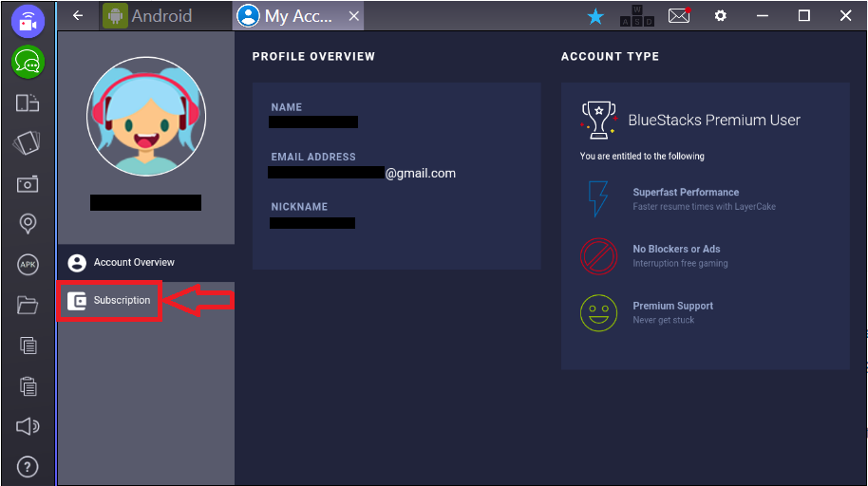Image resolution: width=868 pixels, height=486 pixels.
Task: Open help via the question mark icon
Action: 28,467
